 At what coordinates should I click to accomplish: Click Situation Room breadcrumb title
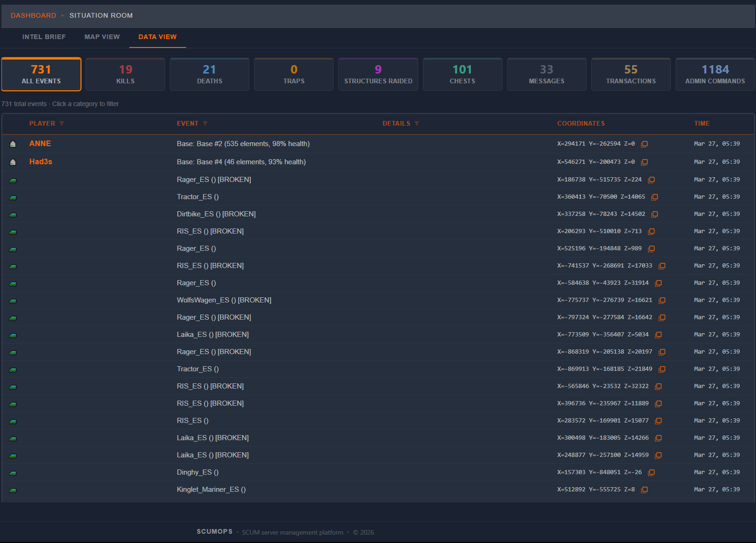101,15
